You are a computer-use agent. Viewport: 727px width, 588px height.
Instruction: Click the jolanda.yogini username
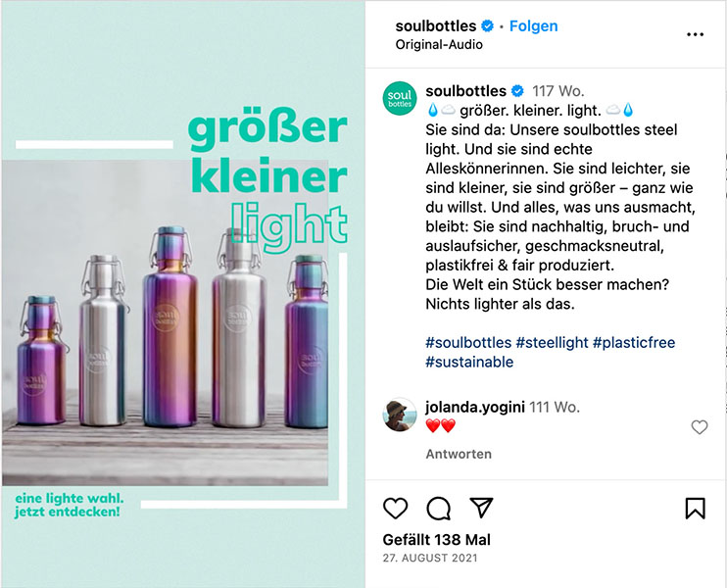[475, 407]
